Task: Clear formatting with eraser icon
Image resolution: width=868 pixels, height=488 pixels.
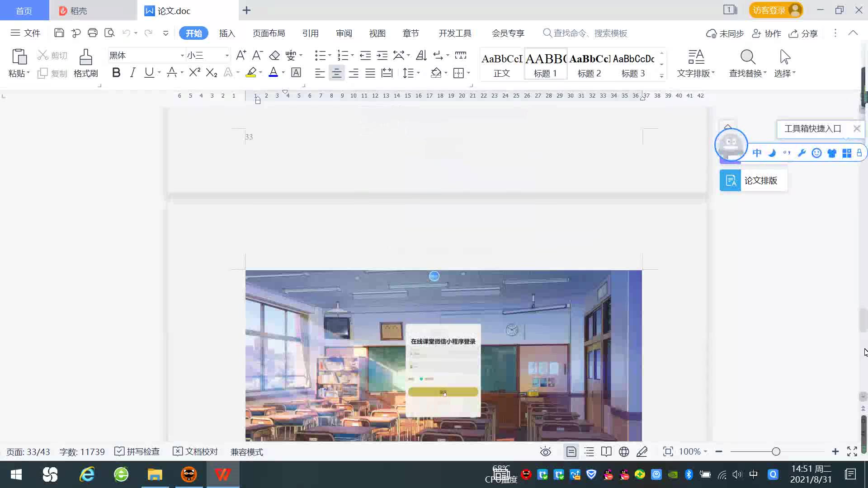Action: (274, 55)
